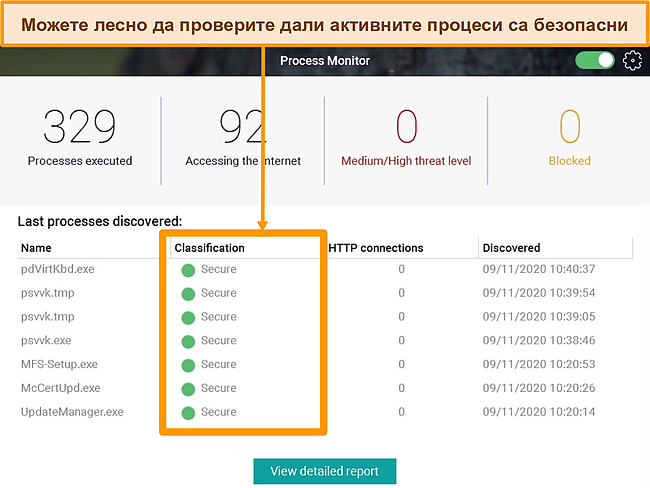Click green Secure dot for MFS-Setup.exe
The image size is (650, 488).
pos(188,365)
